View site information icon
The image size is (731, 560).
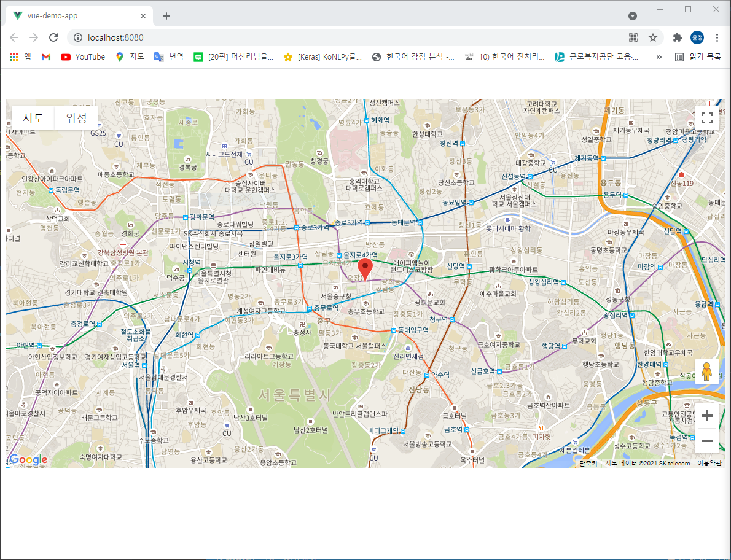[78, 37]
